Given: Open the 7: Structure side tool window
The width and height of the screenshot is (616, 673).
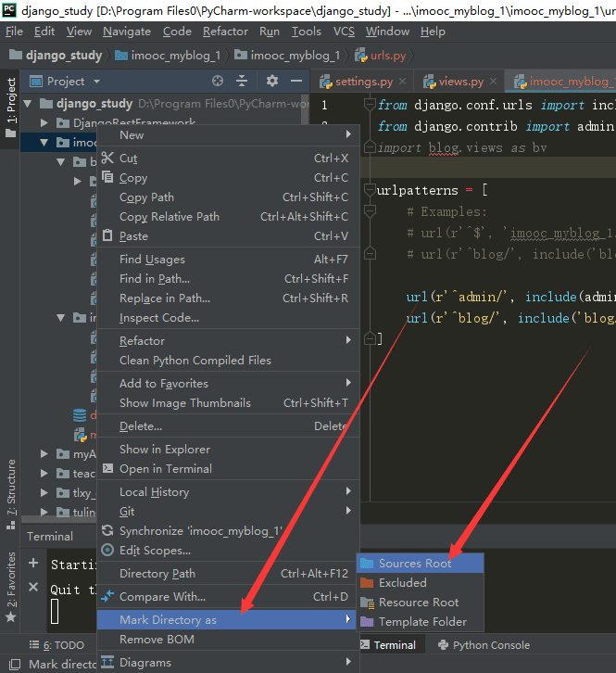Looking at the screenshot, I should point(11,493).
